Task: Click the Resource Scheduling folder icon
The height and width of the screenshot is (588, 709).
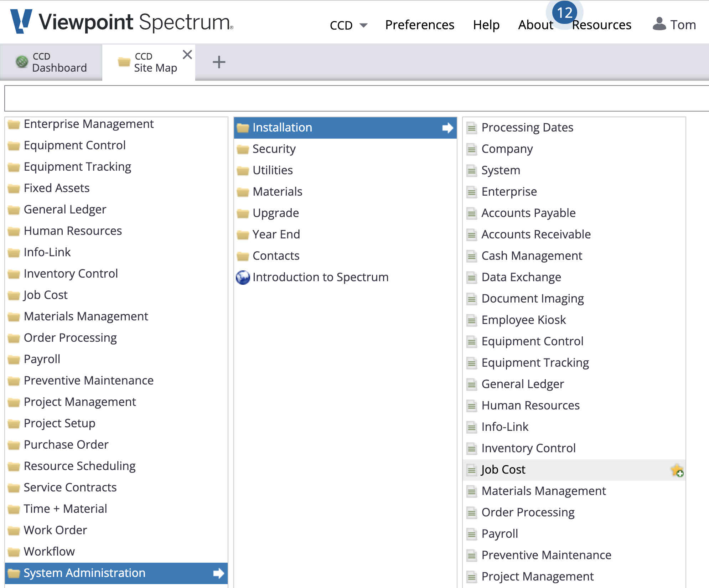Action: click(14, 466)
